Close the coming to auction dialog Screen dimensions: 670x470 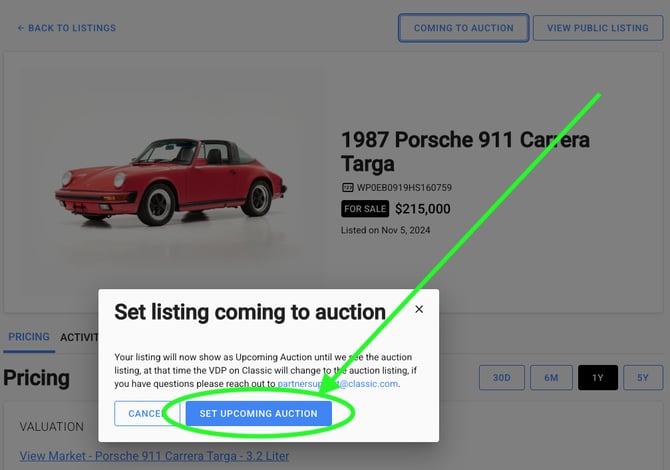pyautogui.click(x=419, y=310)
